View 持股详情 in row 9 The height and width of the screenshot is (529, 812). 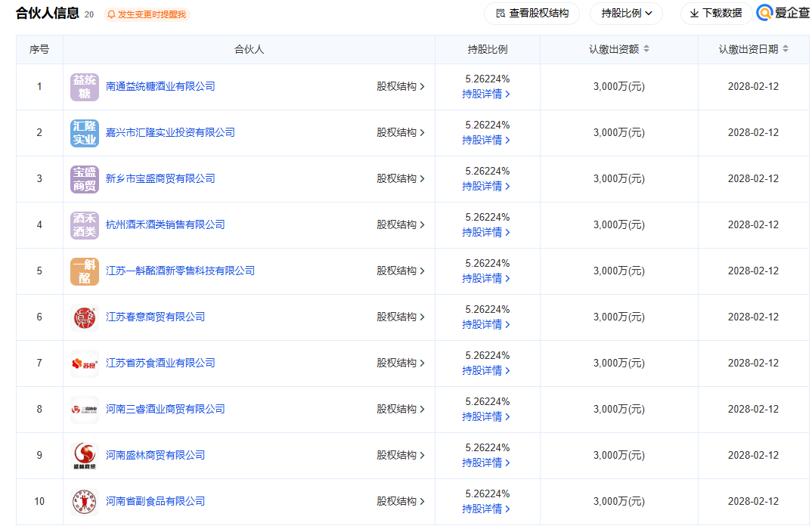[x=486, y=462]
